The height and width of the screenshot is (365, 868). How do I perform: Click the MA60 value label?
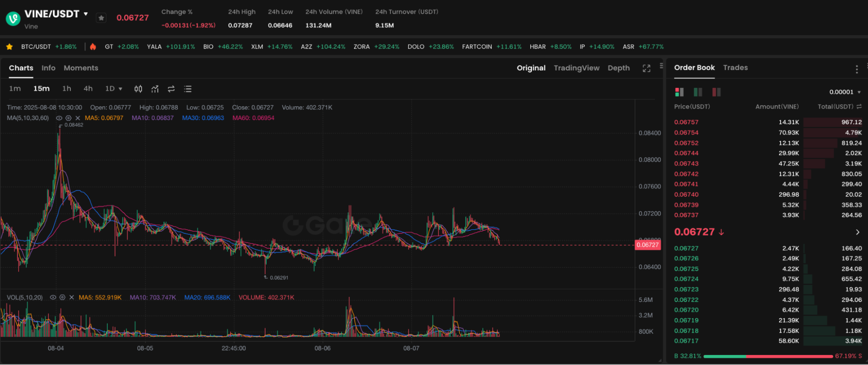pos(253,118)
